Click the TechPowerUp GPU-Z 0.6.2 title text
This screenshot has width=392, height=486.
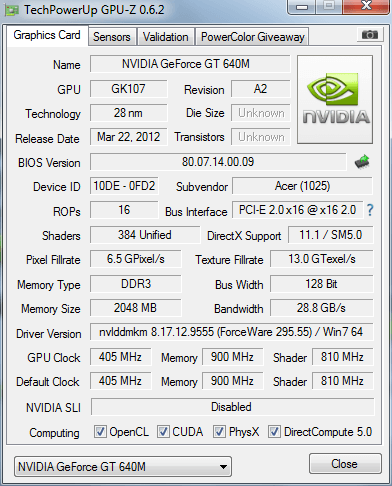point(94,10)
